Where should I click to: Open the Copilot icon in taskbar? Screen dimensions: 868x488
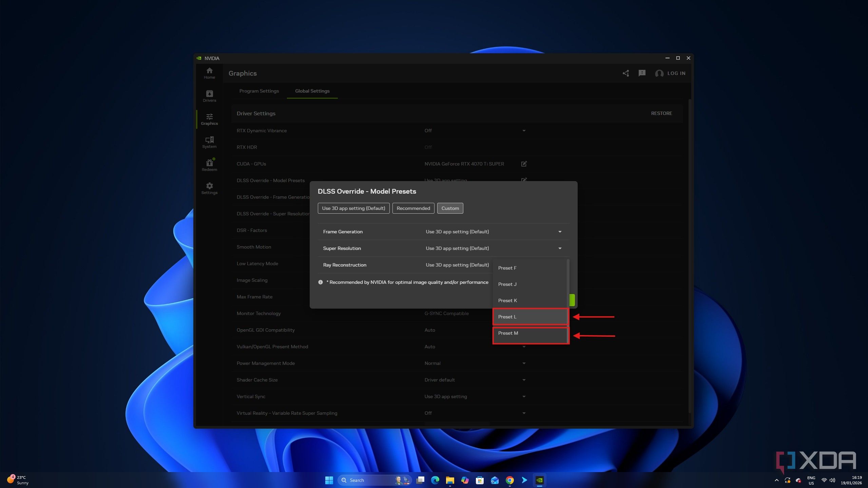tap(465, 480)
